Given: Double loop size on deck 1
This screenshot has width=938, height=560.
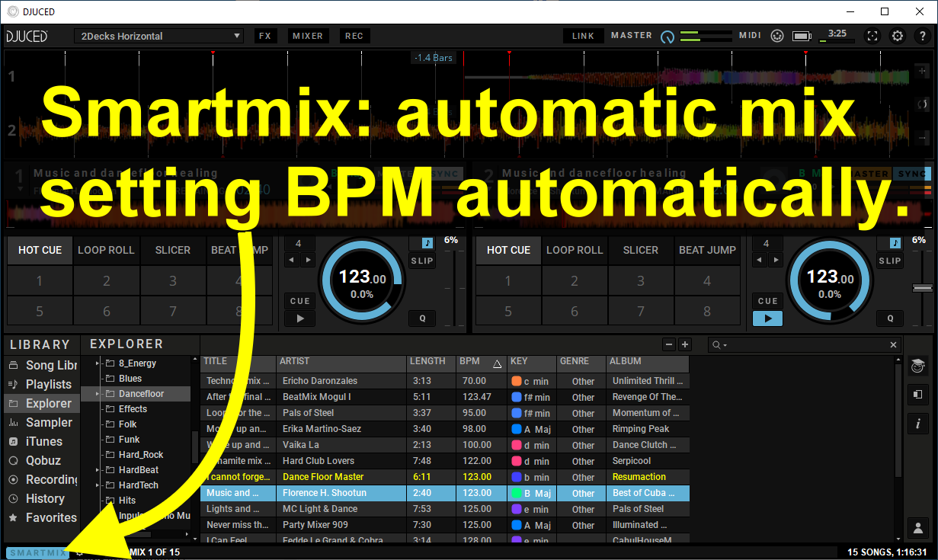Looking at the screenshot, I should pos(308,260).
